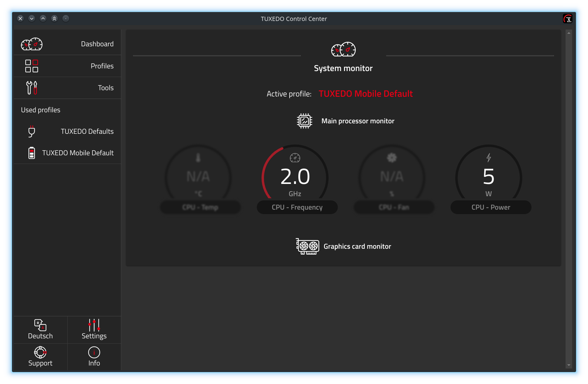Screen dimensions: 588x384
Task: Open the Settings label at bottom
Action: pos(94,336)
